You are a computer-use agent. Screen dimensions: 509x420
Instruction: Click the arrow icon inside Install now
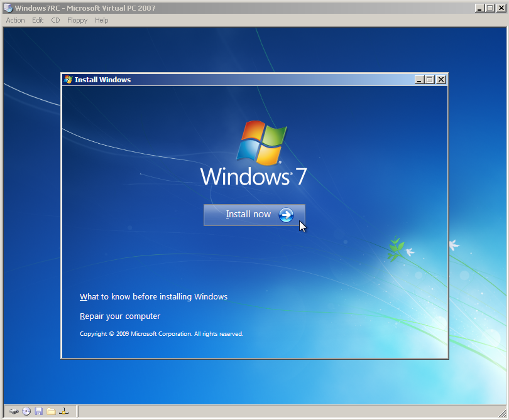click(286, 215)
